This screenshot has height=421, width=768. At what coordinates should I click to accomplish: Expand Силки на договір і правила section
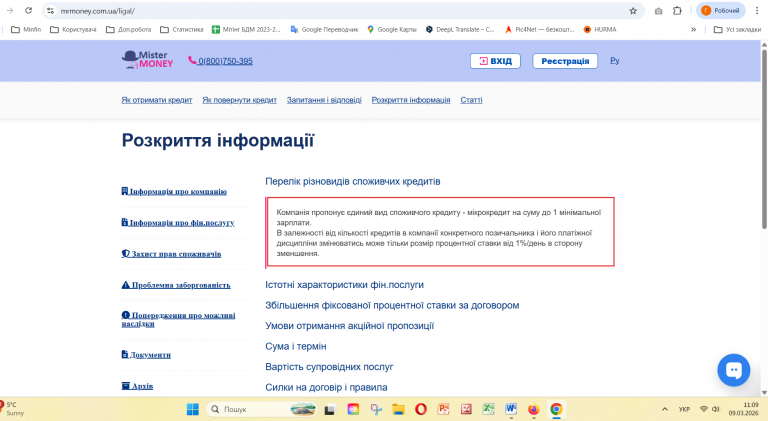326,387
